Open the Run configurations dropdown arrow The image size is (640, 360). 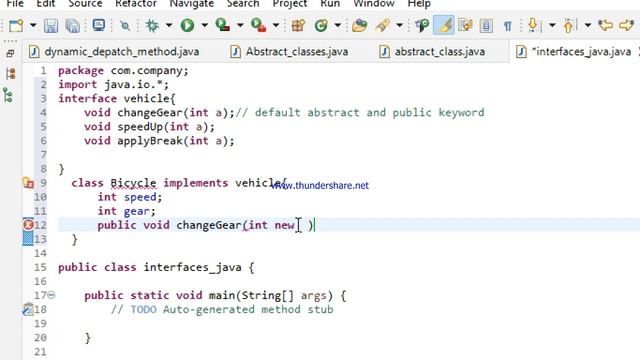(204, 26)
